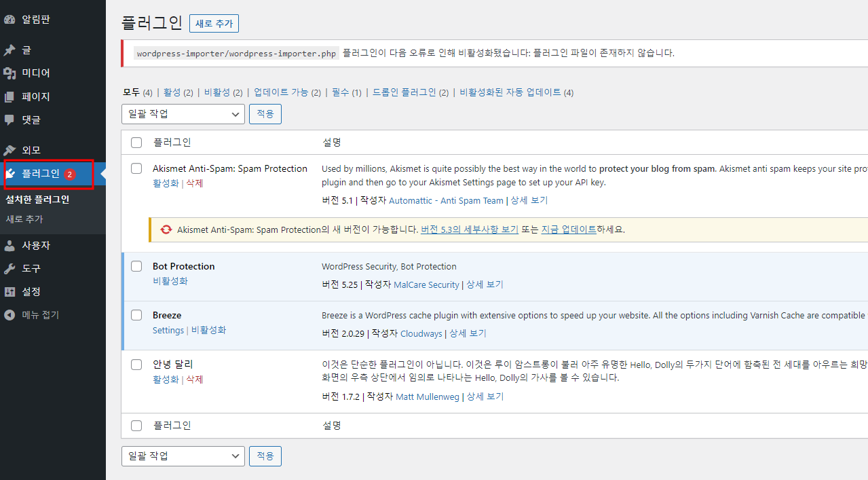Open Automattic - Anti Spam Team author link
Image resolution: width=868 pixels, height=480 pixels.
click(x=447, y=201)
